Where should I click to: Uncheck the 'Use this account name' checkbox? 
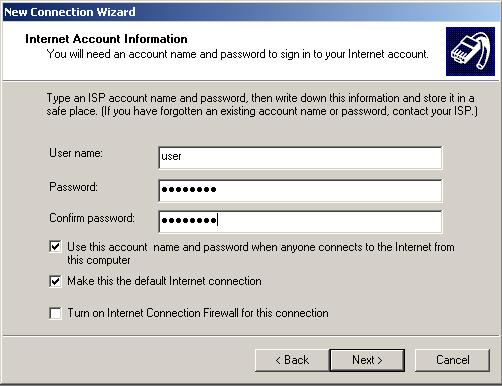pyautogui.click(x=55, y=247)
